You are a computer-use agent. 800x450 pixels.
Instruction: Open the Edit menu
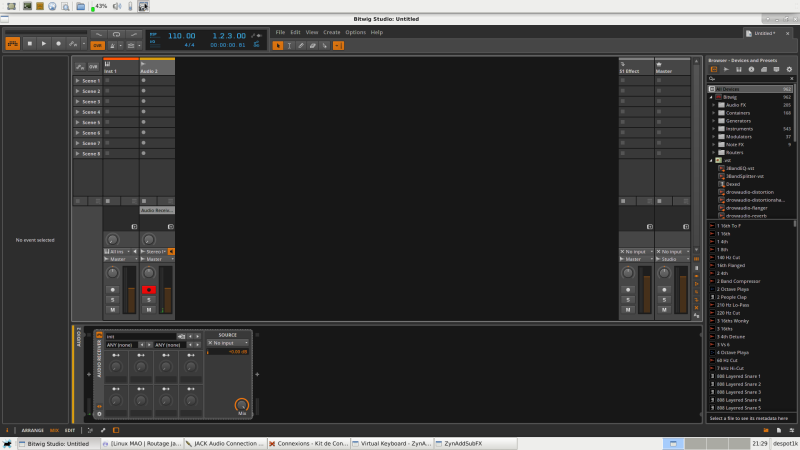[295, 32]
